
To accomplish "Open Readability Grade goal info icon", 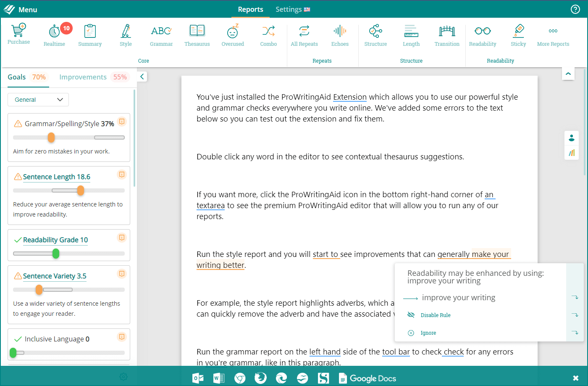I will click(x=122, y=238).
